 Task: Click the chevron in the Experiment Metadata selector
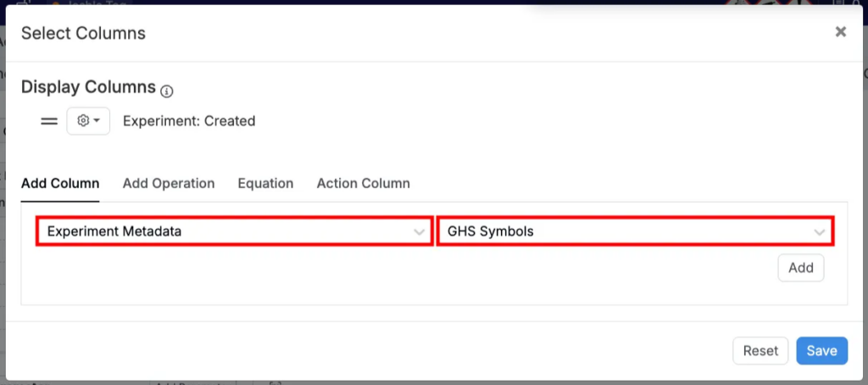point(419,232)
